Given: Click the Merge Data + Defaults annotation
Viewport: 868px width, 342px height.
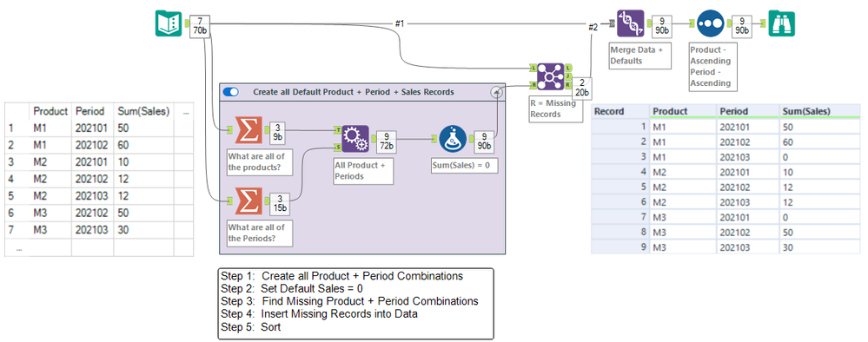Looking at the screenshot, I should [x=639, y=56].
